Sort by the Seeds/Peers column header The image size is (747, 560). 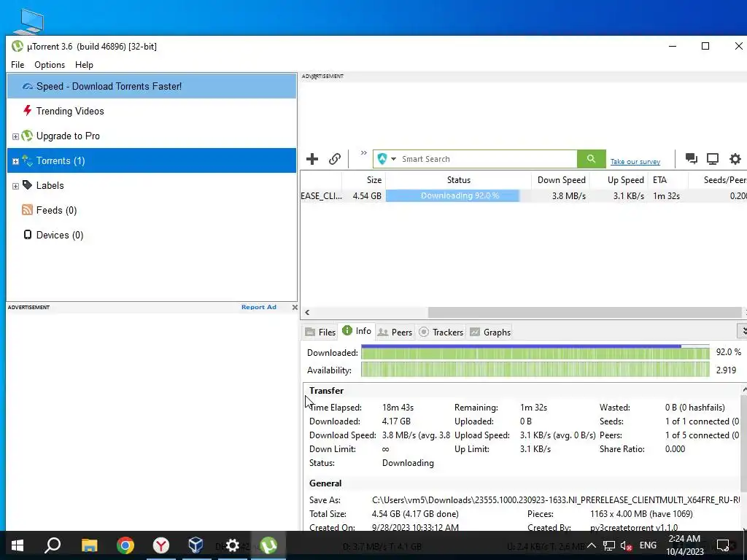pos(718,180)
